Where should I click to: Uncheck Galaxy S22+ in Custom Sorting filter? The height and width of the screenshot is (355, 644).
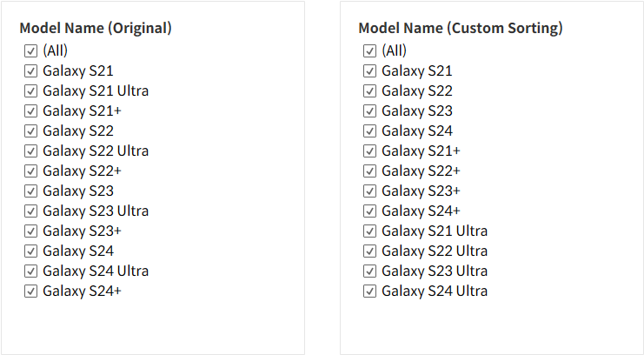(370, 171)
